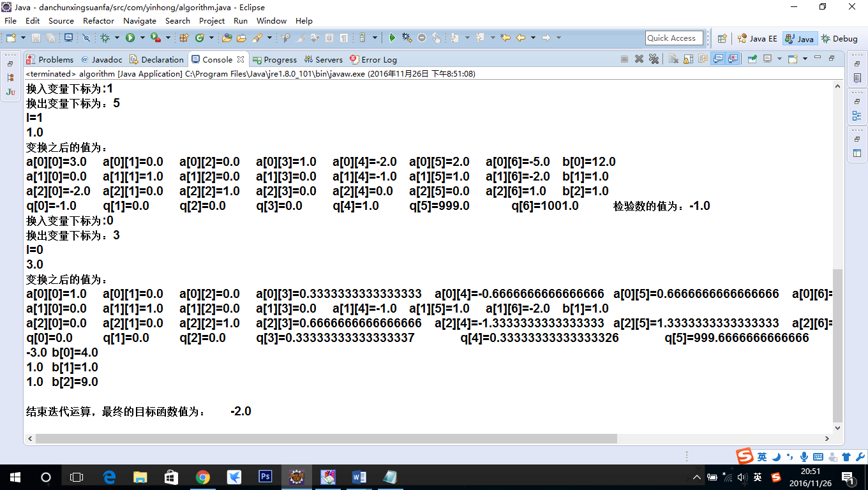Toggle the console Scroll Lock icon
868x490 pixels.
[688, 59]
